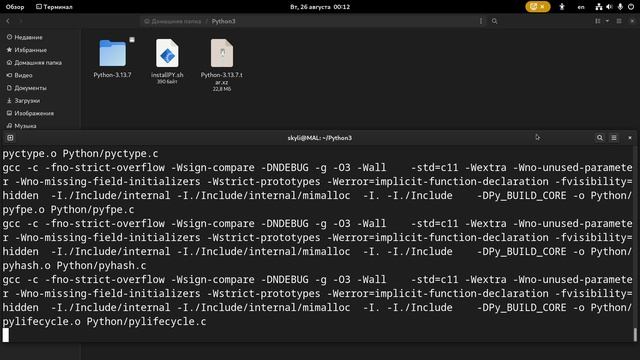The image size is (640, 360).
Task: Click 'Python3' in the Files path bar
Action: pyautogui.click(x=223, y=21)
